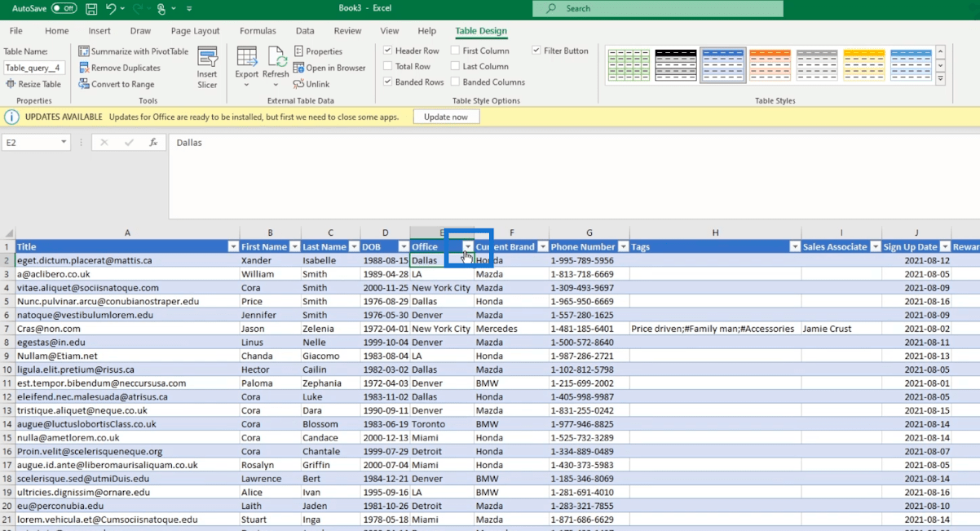Viewport: 980px width, 531px height.
Task: Click phone number 1-995-789-5956
Action: pos(589,261)
